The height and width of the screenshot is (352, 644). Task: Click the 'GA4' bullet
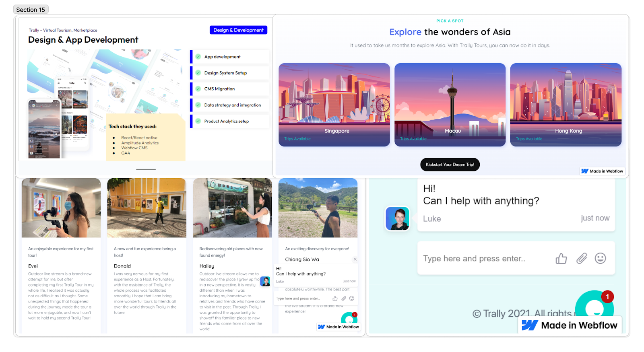coord(126,153)
